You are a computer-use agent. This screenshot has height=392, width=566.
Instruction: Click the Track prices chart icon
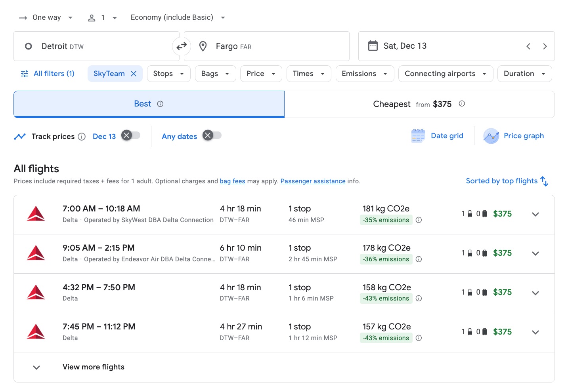coord(20,136)
